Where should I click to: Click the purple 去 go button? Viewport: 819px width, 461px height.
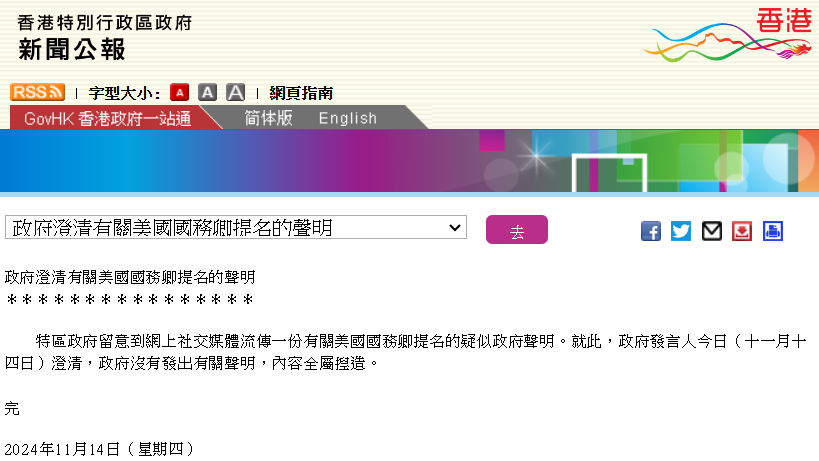coord(516,230)
